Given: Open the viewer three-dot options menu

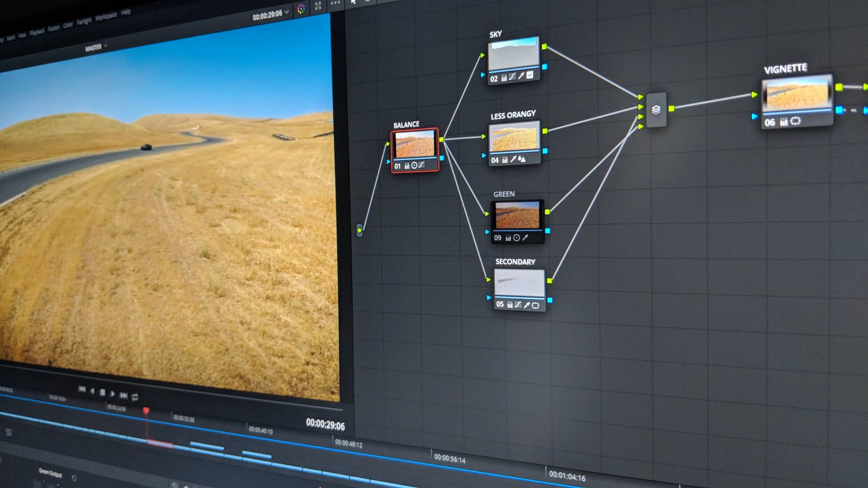Looking at the screenshot, I should pos(335,3).
